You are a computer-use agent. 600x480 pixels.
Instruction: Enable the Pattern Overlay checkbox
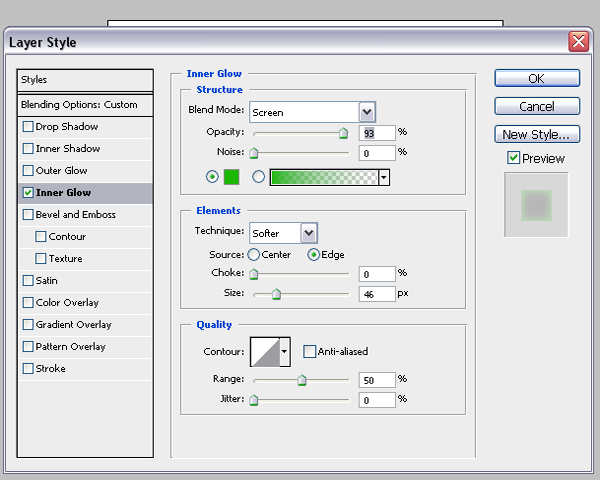[28, 346]
